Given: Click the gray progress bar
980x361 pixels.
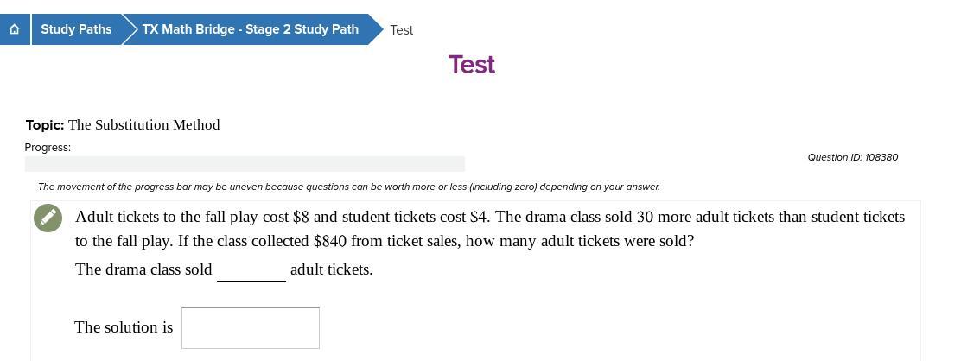Looking at the screenshot, I should pyautogui.click(x=245, y=164).
